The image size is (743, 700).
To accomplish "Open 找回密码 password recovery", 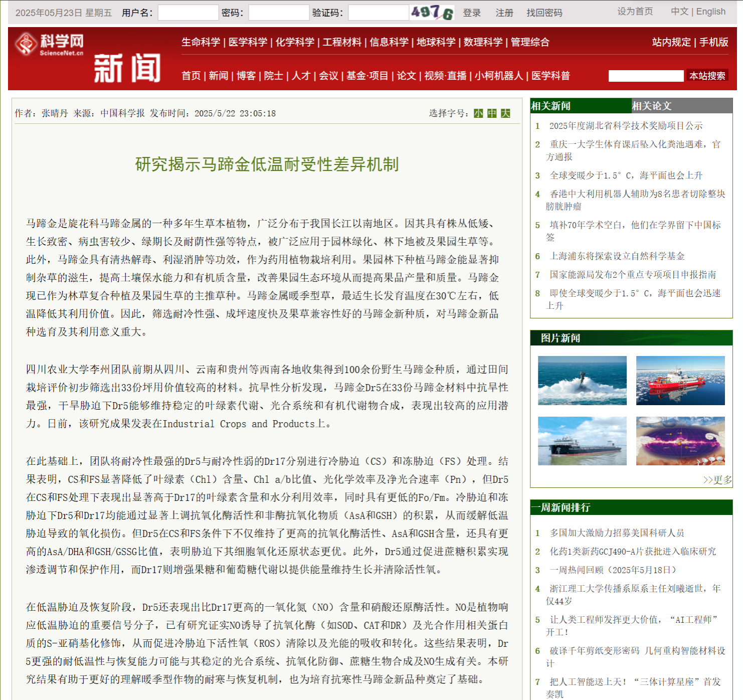I will (x=544, y=13).
